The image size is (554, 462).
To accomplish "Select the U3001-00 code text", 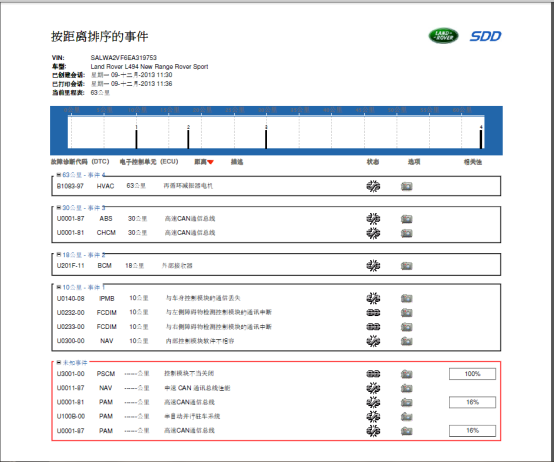I will (71, 374).
